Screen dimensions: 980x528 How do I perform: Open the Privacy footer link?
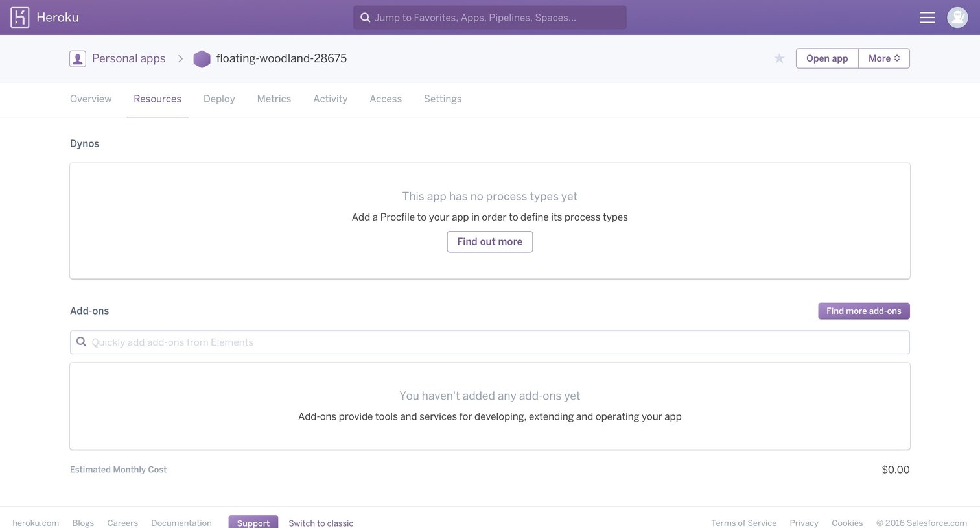pos(804,523)
